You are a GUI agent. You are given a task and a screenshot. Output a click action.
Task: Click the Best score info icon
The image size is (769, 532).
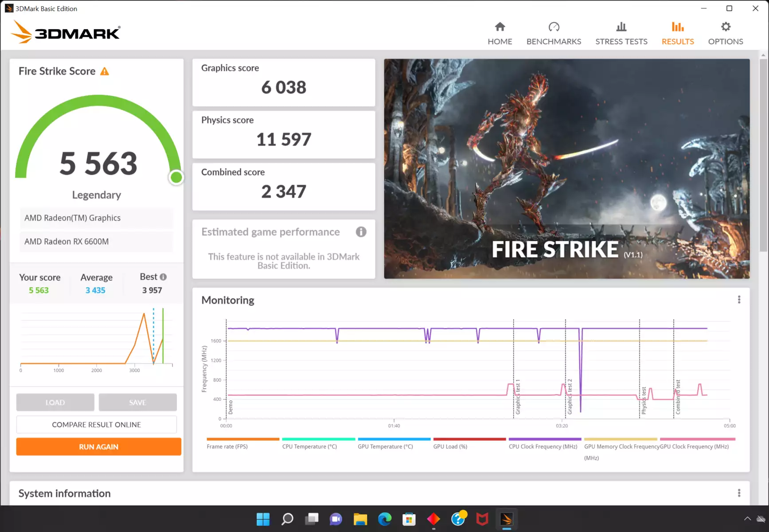163,277
